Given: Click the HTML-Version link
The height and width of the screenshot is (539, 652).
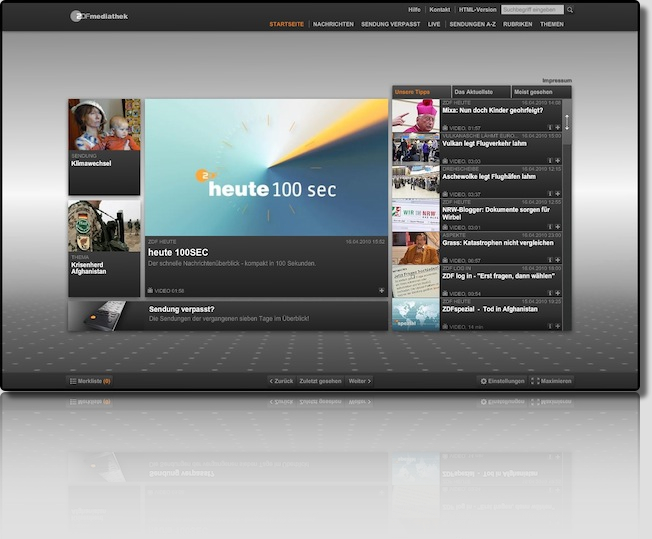Looking at the screenshot, I should (477, 10).
